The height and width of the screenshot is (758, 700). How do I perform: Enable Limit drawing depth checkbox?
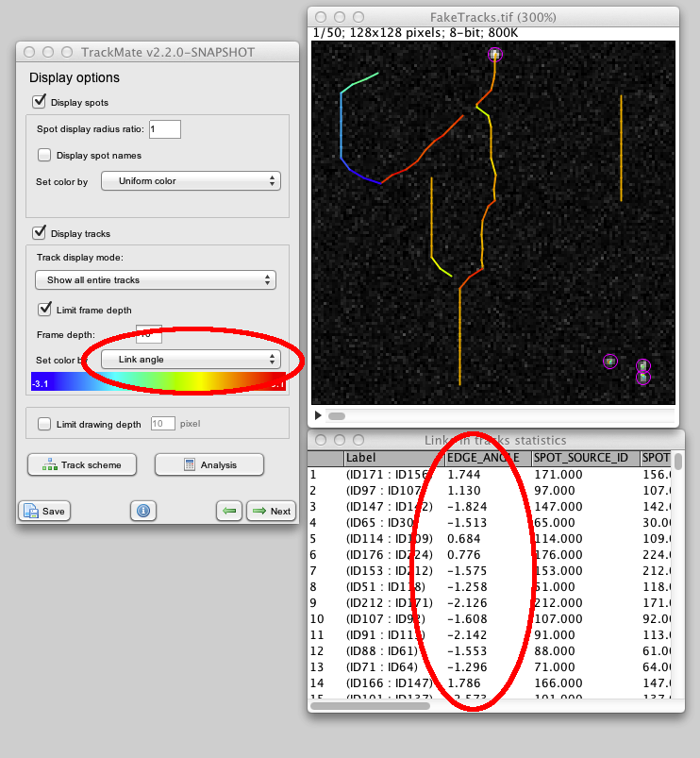point(44,424)
